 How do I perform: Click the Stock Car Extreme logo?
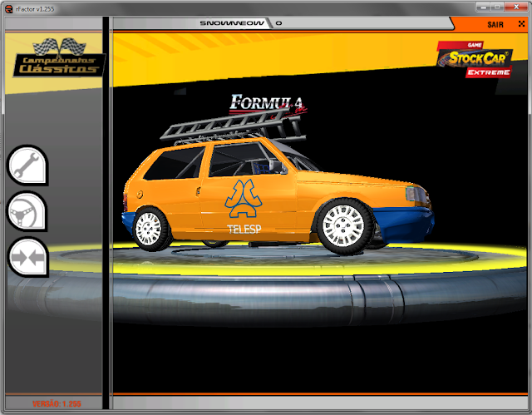click(475, 60)
